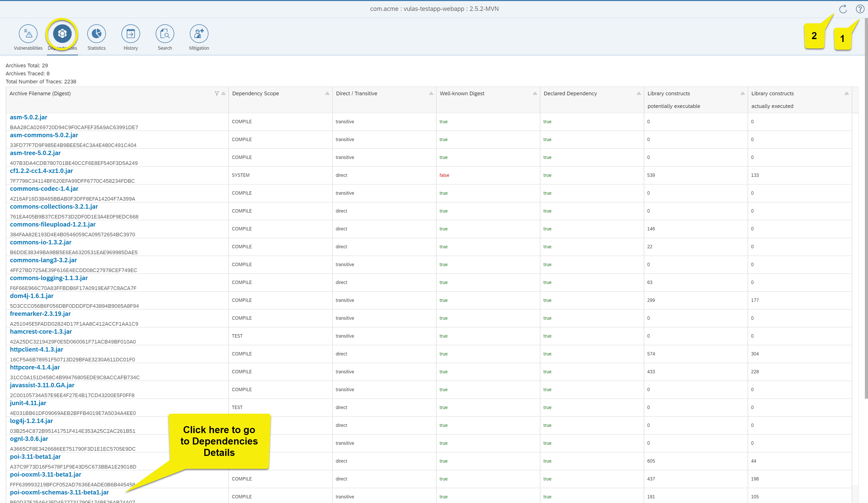This screenshot has height=503, width=868.
Task: Open the Mitigation icon
Action: [x=199, y=34]
